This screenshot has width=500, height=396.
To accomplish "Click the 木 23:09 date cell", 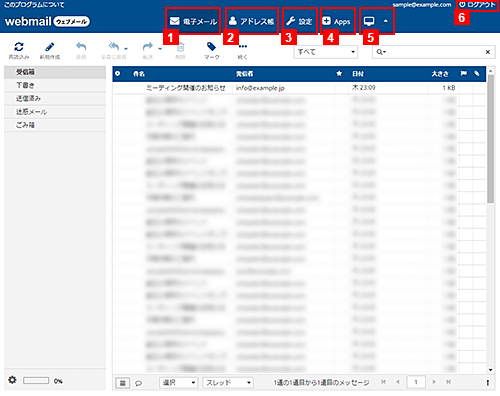I will 364,88.
